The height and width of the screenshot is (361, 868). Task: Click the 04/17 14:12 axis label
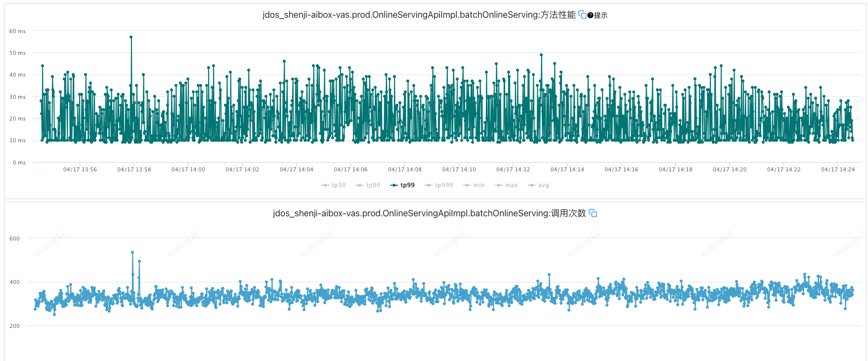(513, 169)
